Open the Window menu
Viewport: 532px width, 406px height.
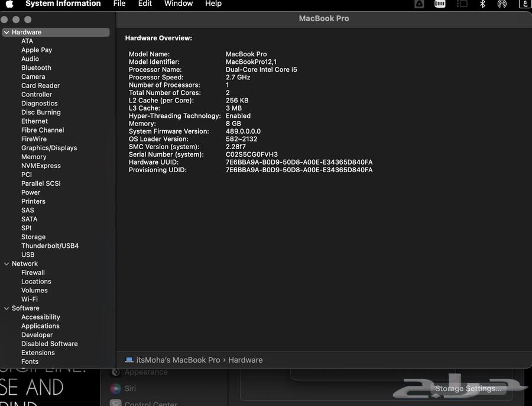click(178, 4)
